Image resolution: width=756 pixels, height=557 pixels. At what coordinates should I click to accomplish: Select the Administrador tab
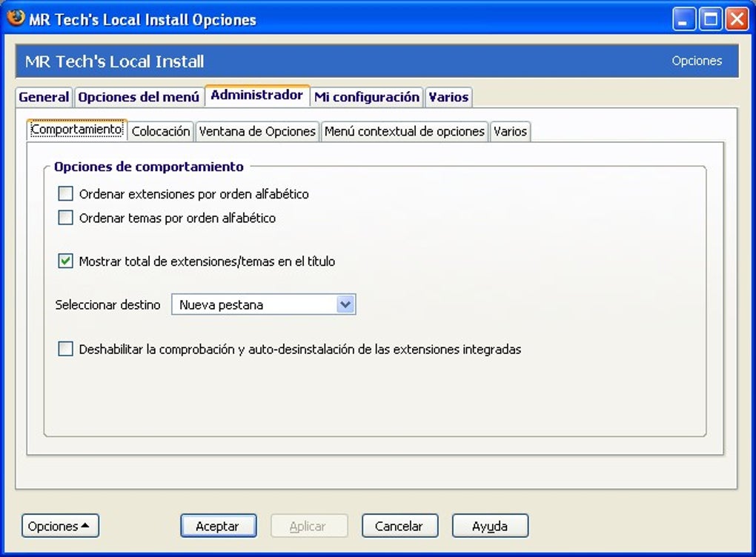pos(257,95)
